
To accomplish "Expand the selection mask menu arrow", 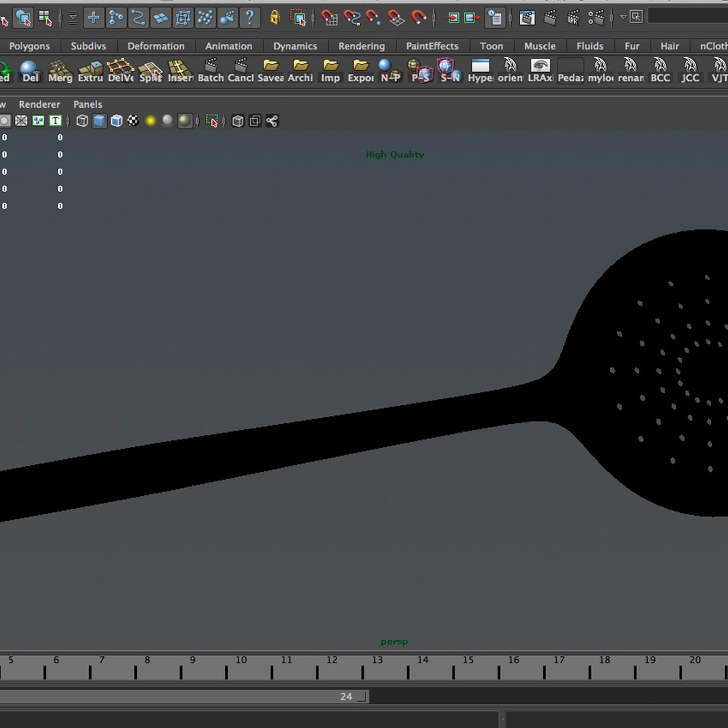I will click(x=623, y=18).
